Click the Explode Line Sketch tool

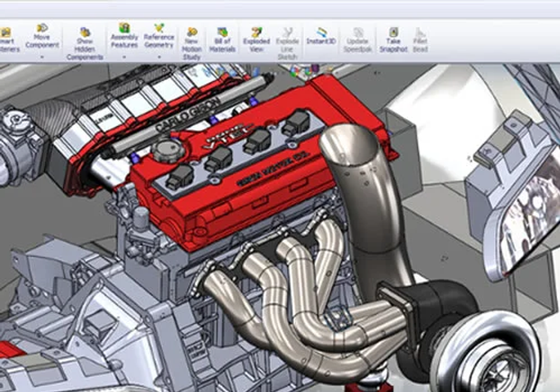point(287,43)
